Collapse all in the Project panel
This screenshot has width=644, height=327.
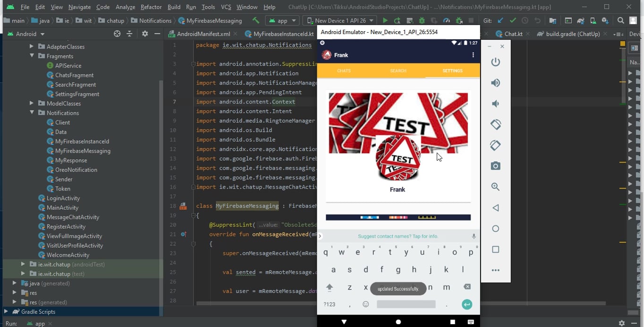[x=129, y=34]
